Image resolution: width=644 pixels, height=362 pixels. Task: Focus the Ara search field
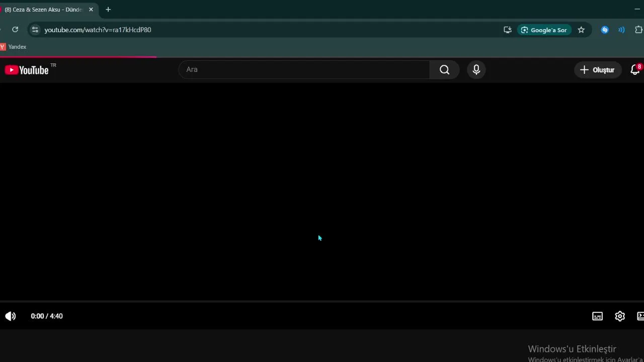pyautogui.click(x=304, y=70)
